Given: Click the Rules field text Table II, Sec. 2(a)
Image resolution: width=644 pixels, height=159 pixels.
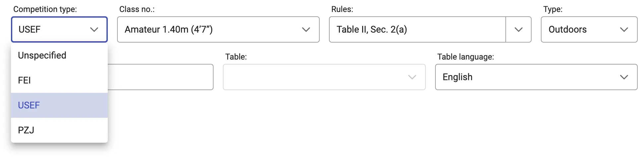Looking at the screenshot, I should click(371, 30).
